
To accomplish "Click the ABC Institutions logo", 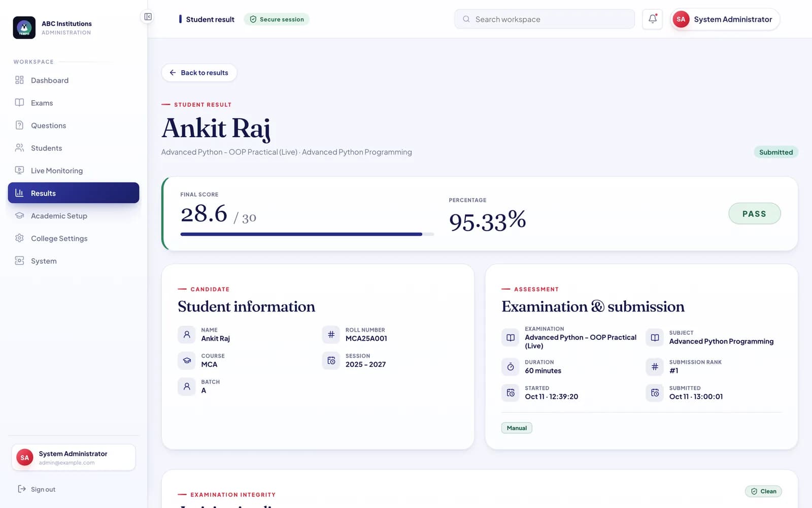I will 24,27.
